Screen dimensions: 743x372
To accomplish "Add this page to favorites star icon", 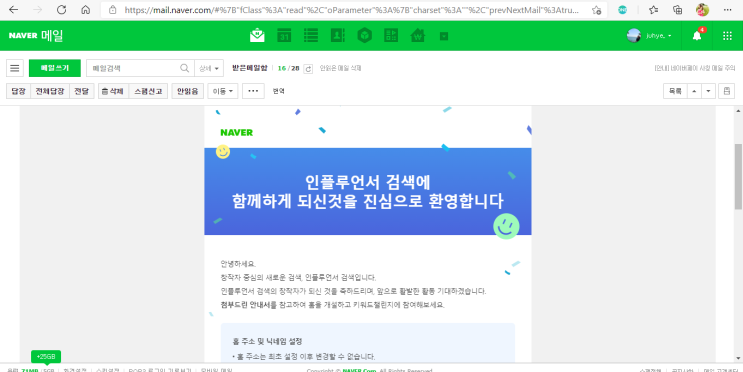I will 596,10.
